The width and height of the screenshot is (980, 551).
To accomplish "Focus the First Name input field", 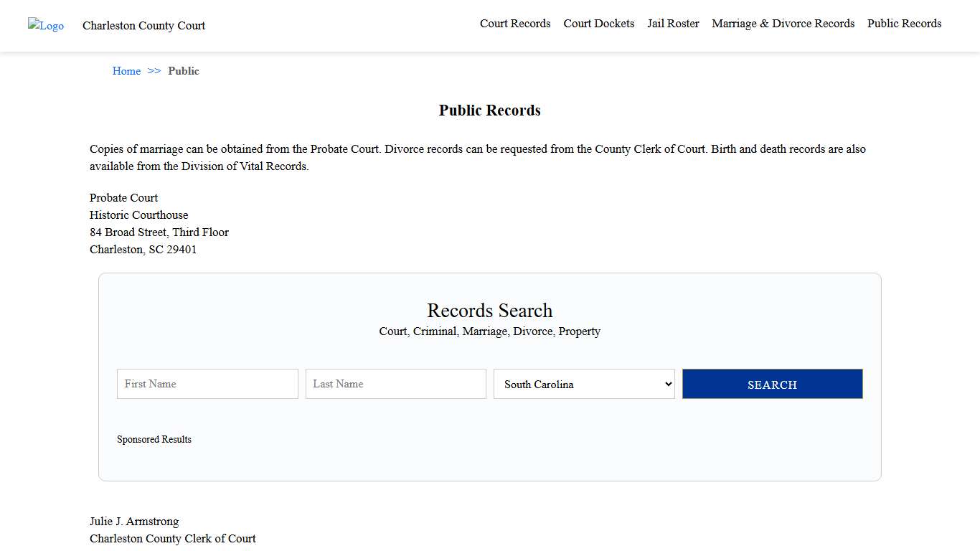I will click(207, 384).
